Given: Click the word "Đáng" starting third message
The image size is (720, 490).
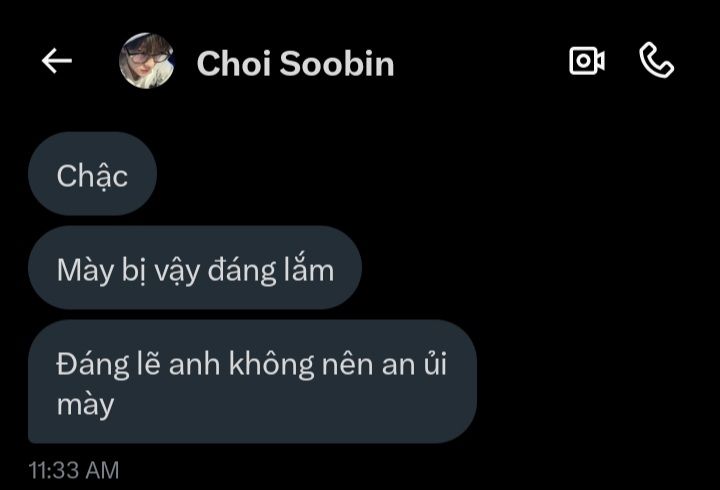Looking at the screenshot, I should pyautogui.click(x=93, y=365).
